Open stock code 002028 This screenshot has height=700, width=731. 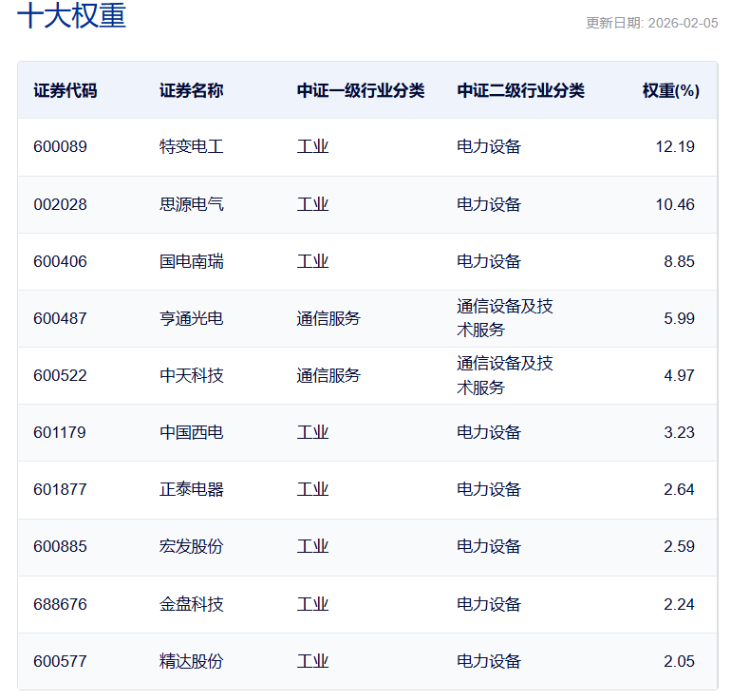[x=60, y=204]
